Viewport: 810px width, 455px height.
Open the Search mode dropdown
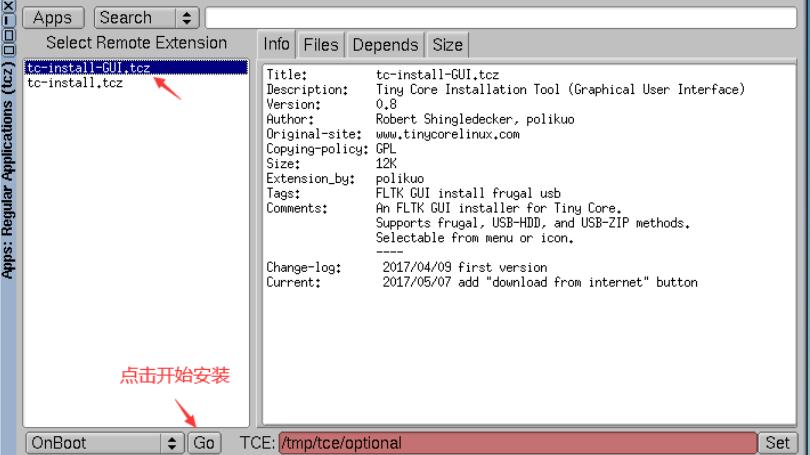(x=146, y=18)
